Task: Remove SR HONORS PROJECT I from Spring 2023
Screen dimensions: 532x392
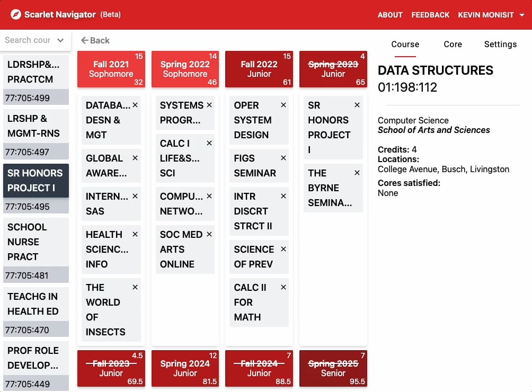Action: pyautogui.click(x=357, y=105)
